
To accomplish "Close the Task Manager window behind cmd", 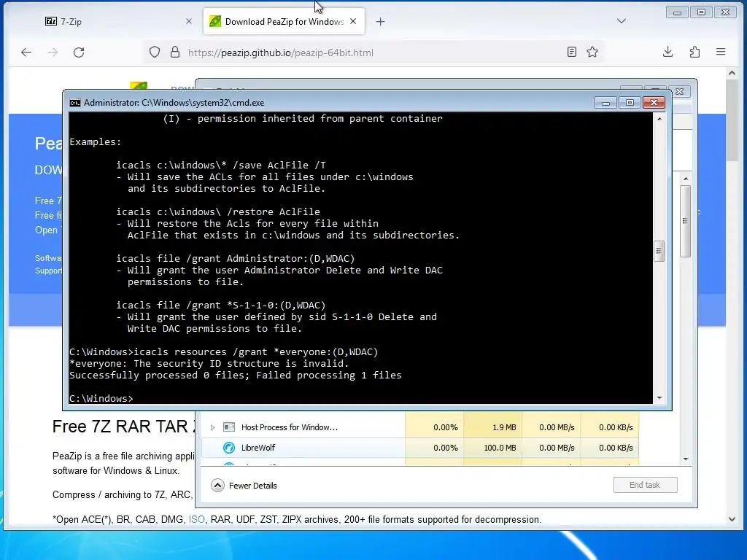I will point(679,91).
